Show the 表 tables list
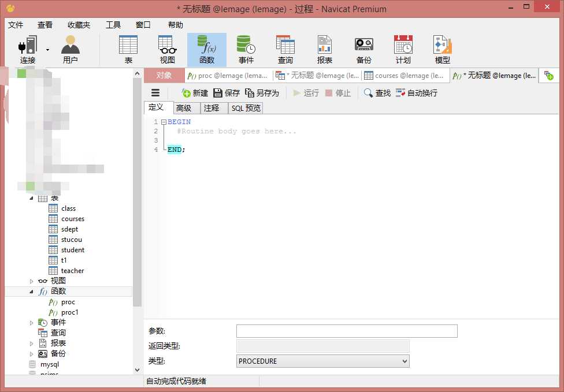Viewport: 564px width, 392px height. pos(128,50)
